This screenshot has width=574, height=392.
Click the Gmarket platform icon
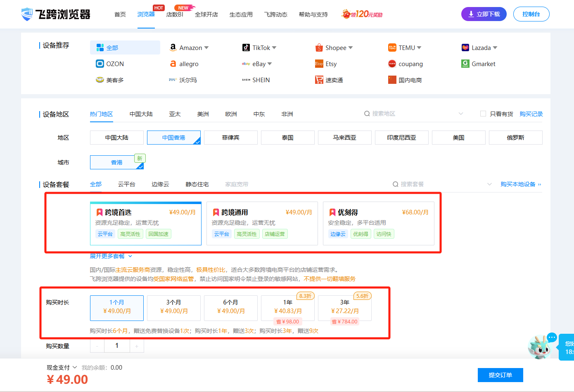465,64
